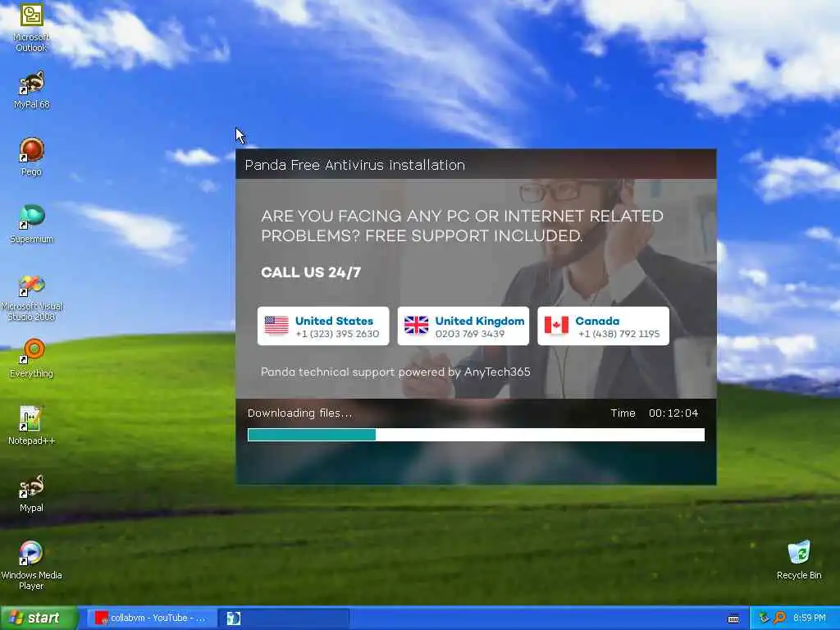Click 'Panda technical support powered by AnyTech365'
This screenshot has height=630, width=840.
[395, 372]
